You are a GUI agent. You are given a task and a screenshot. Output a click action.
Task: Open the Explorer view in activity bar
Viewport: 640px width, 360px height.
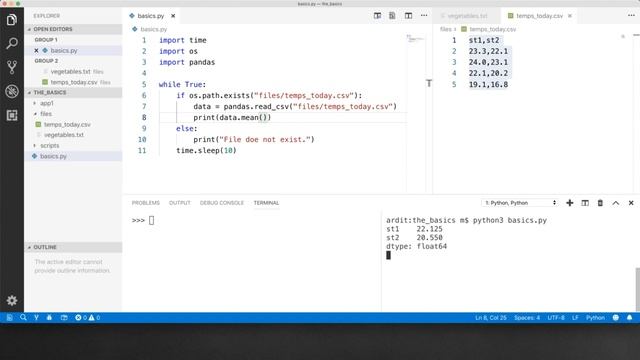pyautogui.click(x=11, y=19)
